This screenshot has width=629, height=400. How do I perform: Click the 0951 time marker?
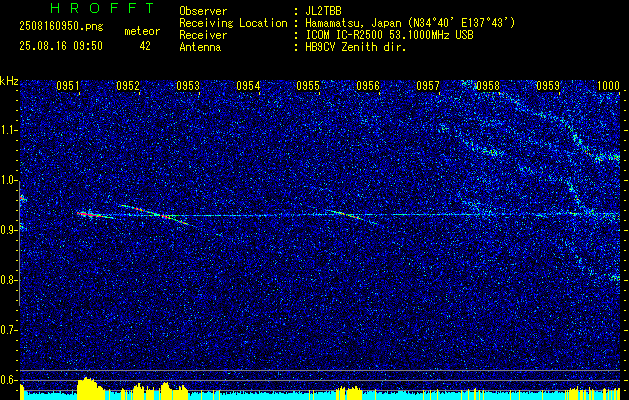click(x=67, y=86)
